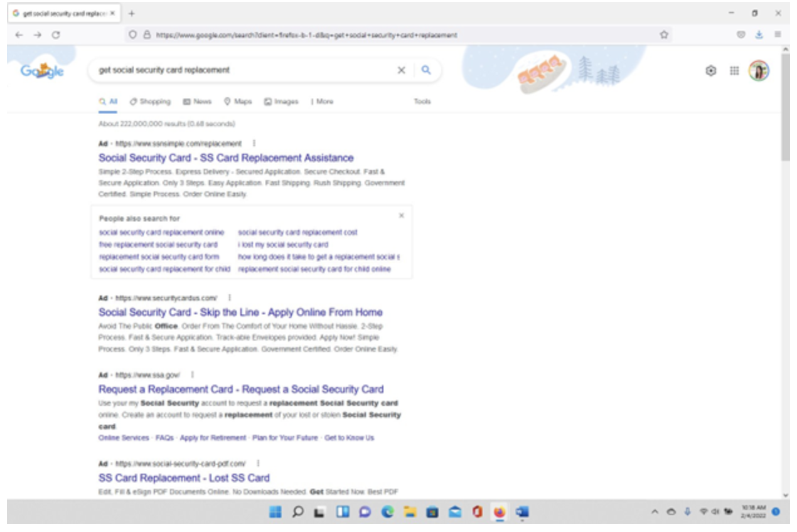Image resolution: width=797 pixels, height=532 pixels.
Task: Expand the More search filters menu
Action: [x=322, y=102]
